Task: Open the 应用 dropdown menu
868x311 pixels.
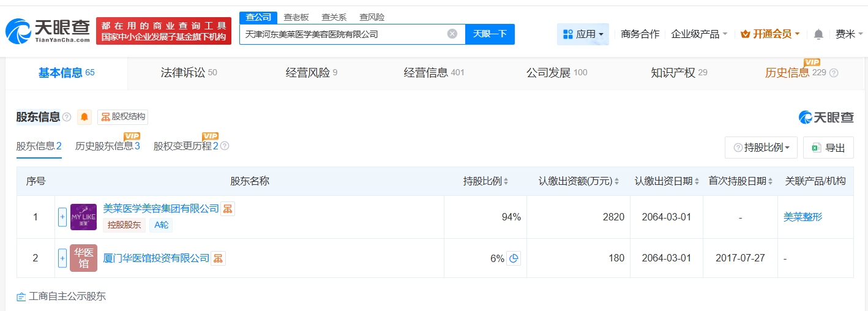Action: pos(583,34)
